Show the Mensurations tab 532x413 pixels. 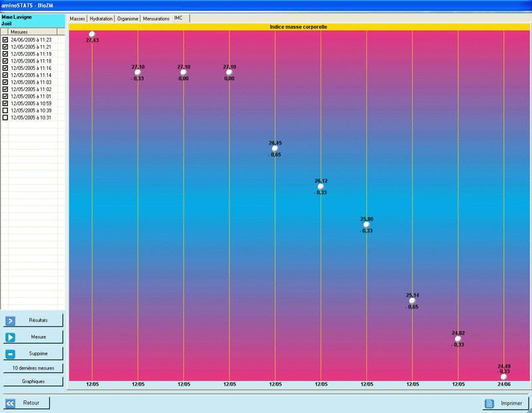(x=156, y=19)
